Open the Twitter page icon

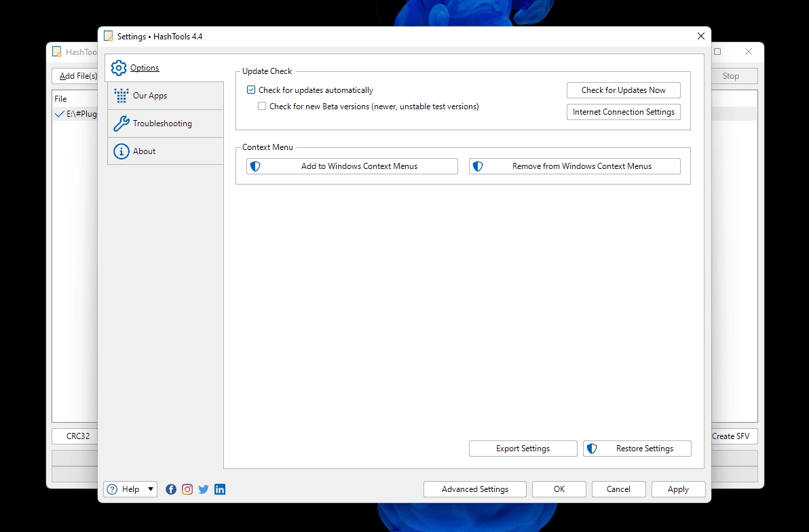click(x=204, y=489)
